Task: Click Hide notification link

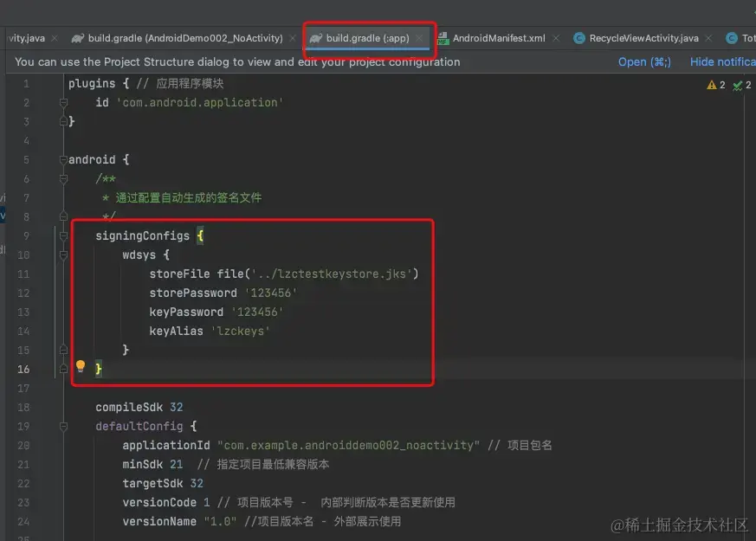Action: [x=723, y=61]
